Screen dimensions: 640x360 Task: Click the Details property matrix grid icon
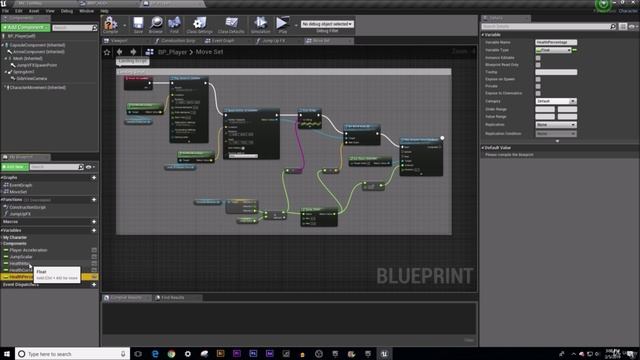(x=623, y=27)
